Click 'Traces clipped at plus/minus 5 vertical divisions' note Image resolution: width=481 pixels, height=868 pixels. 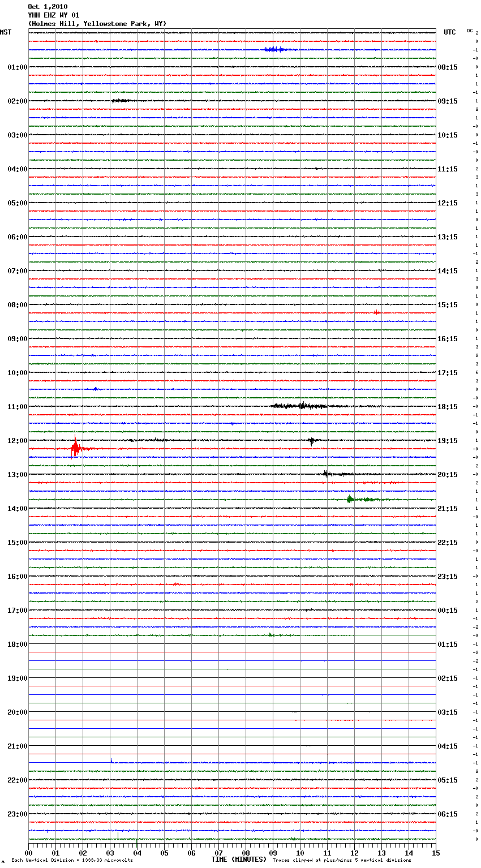click(342, 860)
